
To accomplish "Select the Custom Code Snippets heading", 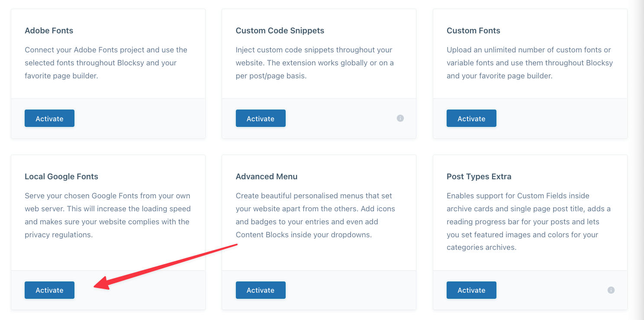I will coord(280,31).
